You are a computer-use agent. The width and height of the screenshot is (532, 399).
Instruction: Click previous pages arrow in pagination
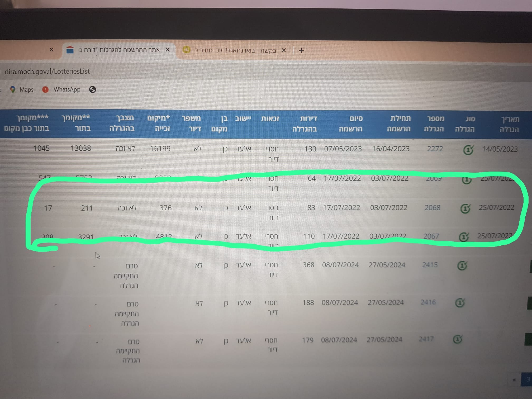pyautogui.click(x=514, y=380)
